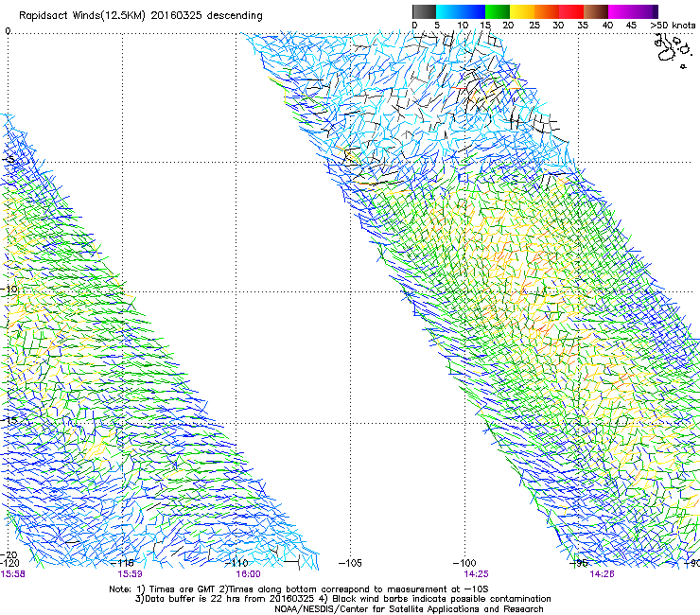This screenshot has width=700, height=615.
Task: Click the -105 longitude axis label
Action: pyautogui.click(x=350, y=563)
